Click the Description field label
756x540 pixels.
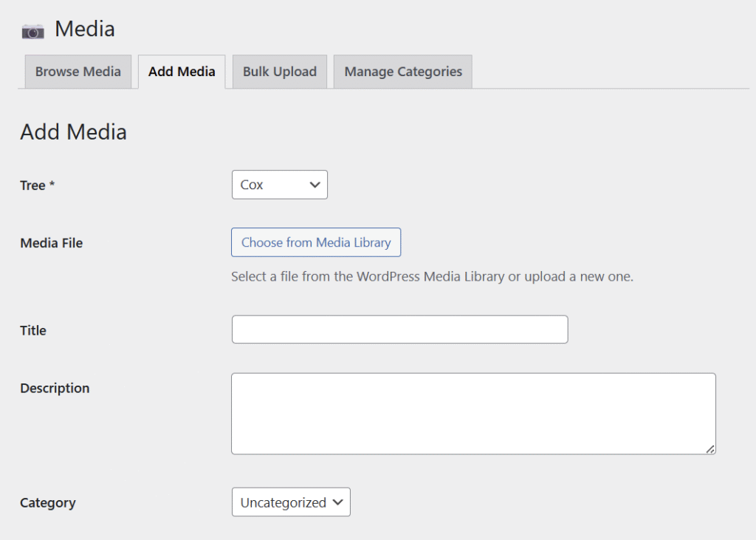(x=55, y=388)
